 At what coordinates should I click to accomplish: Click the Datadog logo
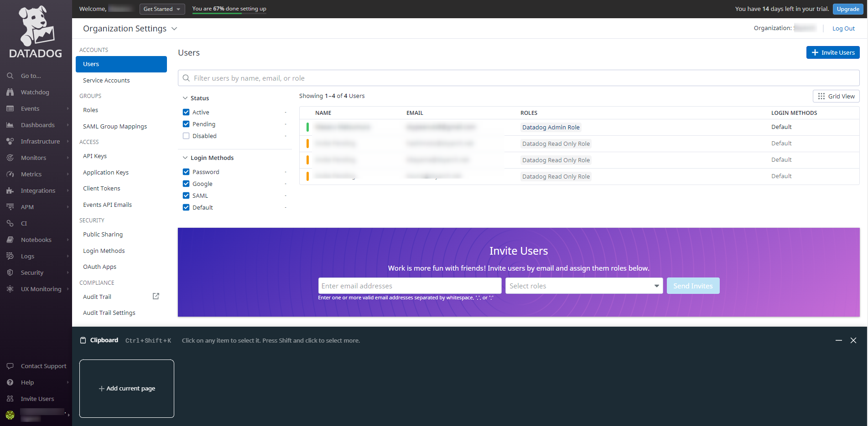click(36, 31)
